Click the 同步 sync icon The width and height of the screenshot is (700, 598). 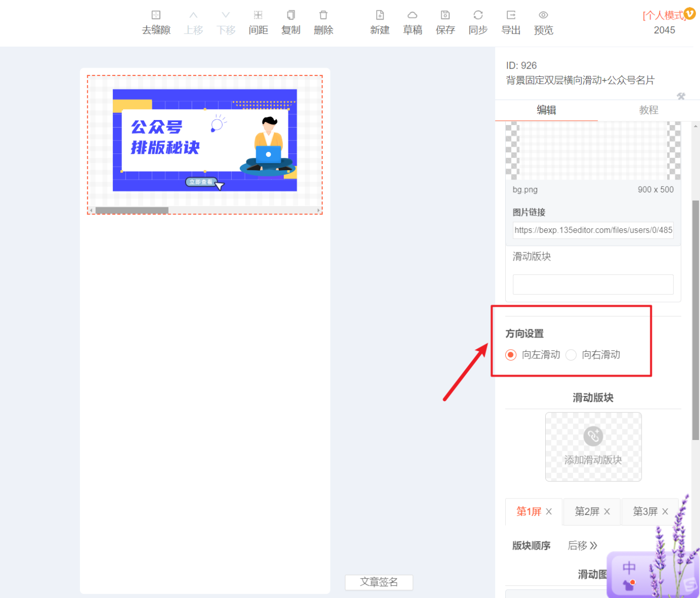coord(478,15)
